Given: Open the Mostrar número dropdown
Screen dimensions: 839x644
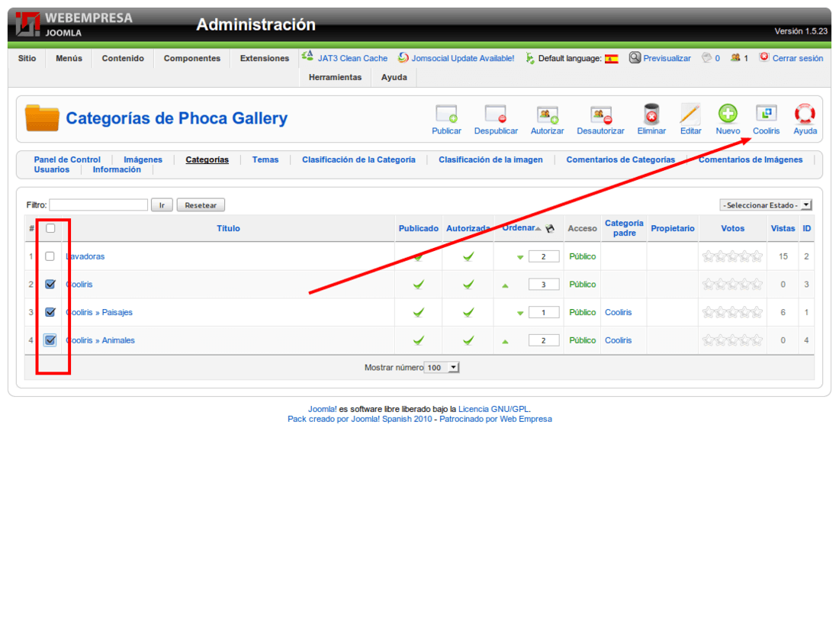Looking at the screenshot, I should tap(442, 368).
